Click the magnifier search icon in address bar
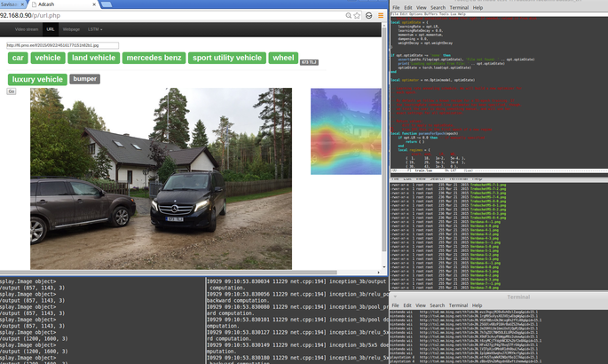Viewport: 608px width, 364px height. coord(348,15)
